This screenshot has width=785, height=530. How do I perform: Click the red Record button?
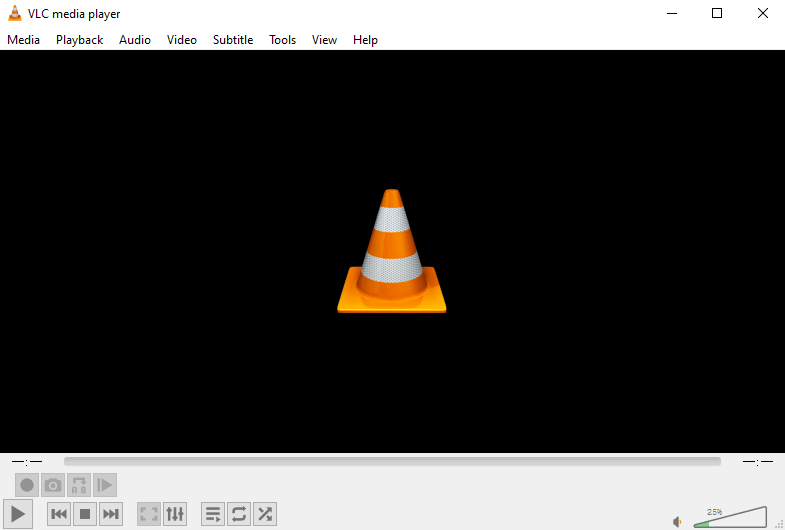(x=27, y=485)
